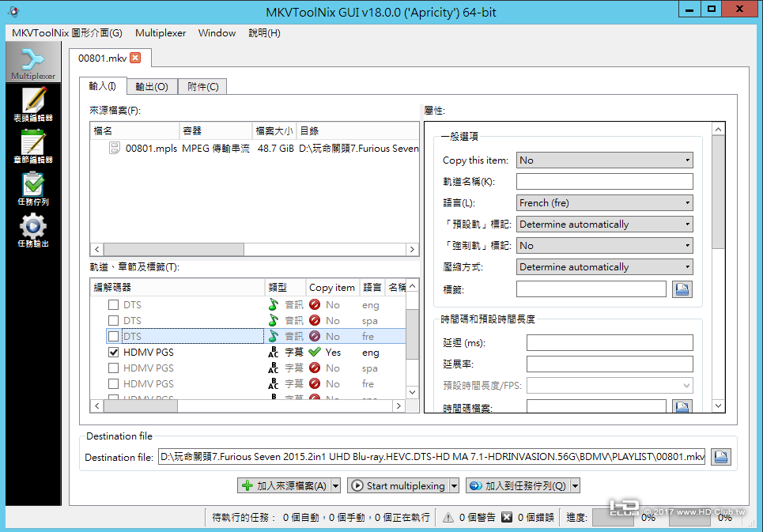
Task: Open the Copy this item dropdown
Action: coord(604,160)
